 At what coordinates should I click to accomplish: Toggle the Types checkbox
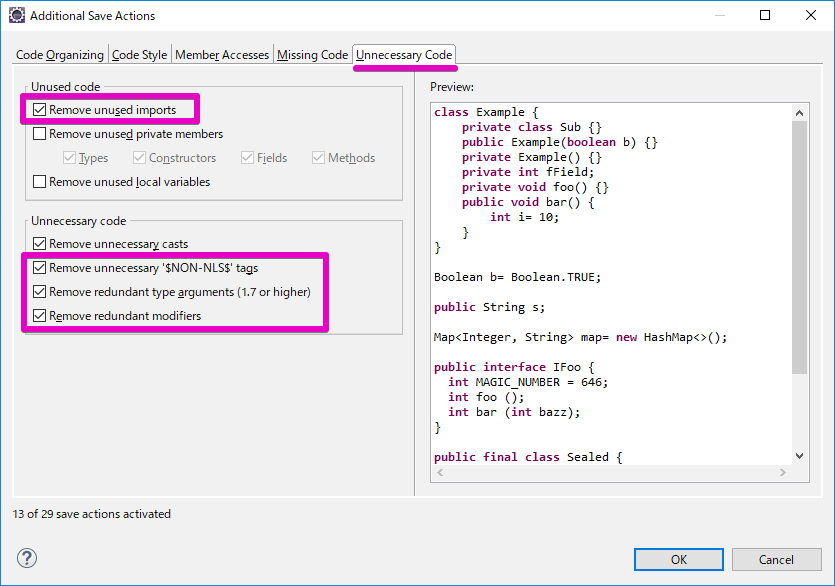click(69, 158)
